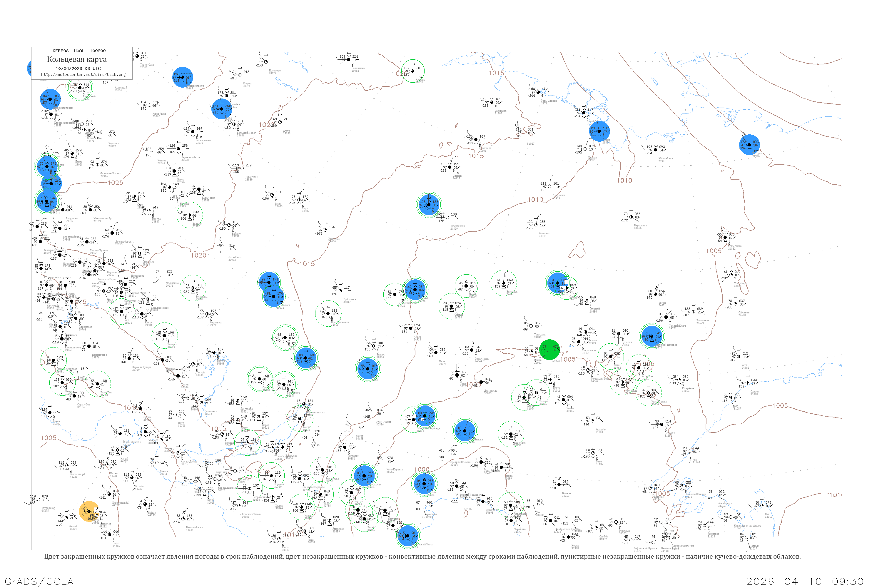The image size is (882, 588).
Task: Click the orange circle near Bayanbulag
Action: (x=89, y=512)
